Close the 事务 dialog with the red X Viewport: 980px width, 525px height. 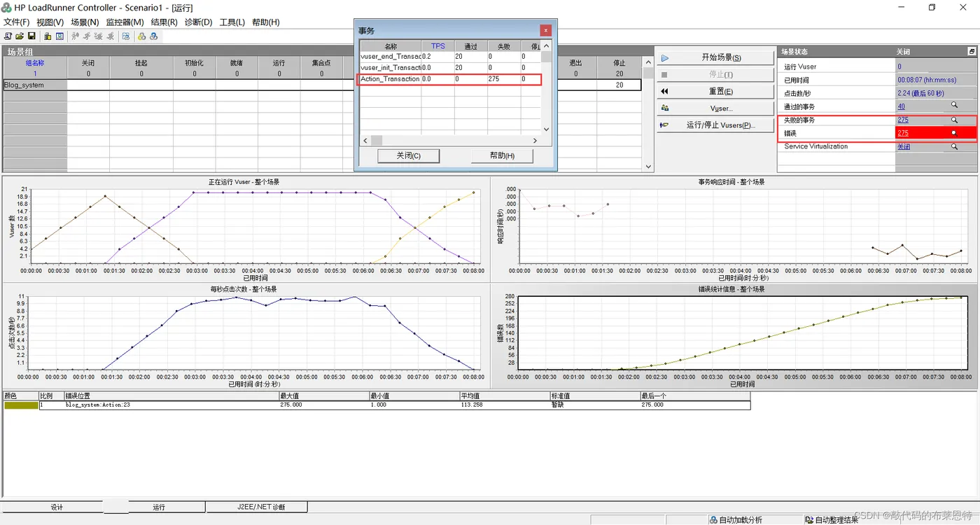point(546,30)
